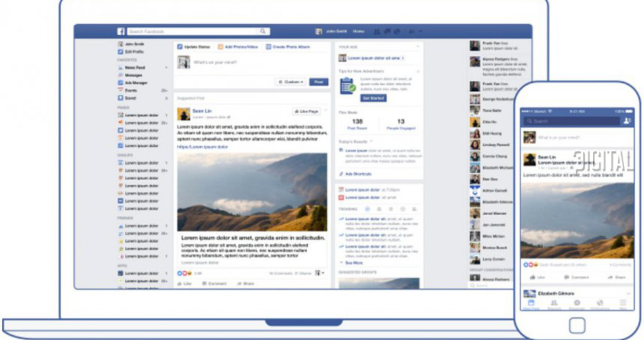
Task: Click the reaction emojis under laptop post
Action: [x=184, y=273]
